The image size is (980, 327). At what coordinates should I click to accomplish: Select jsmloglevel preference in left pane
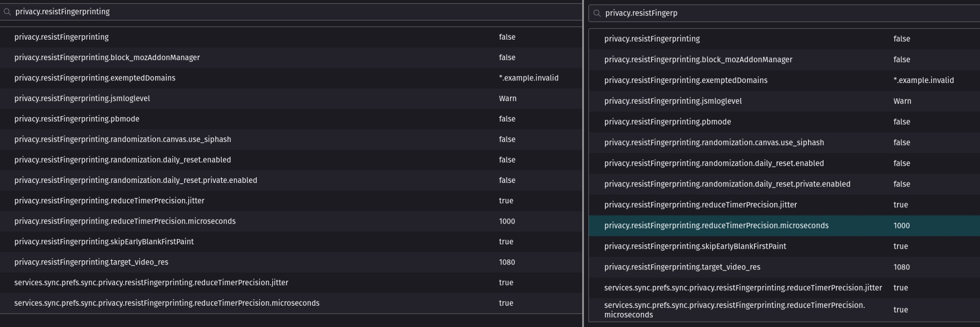click(x=82, y=99)
